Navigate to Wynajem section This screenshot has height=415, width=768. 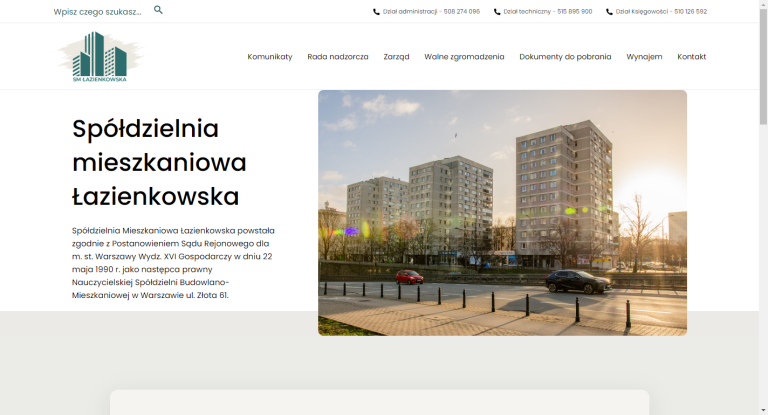tap(644, 57)
